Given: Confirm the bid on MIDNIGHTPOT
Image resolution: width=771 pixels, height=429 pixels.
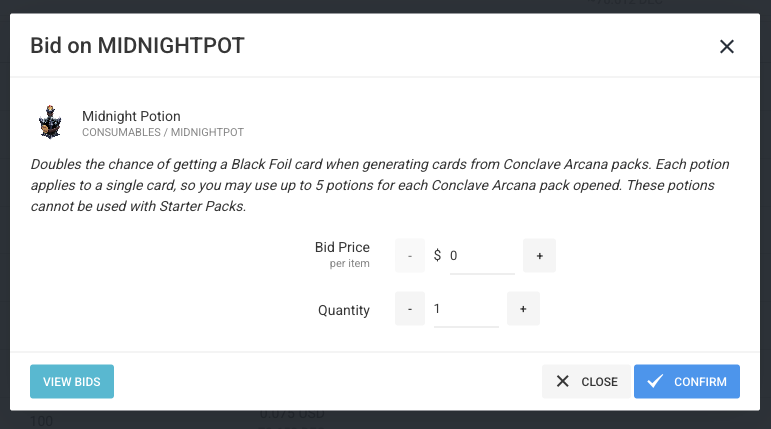Looking at the screenshot, I should (686, 381).
